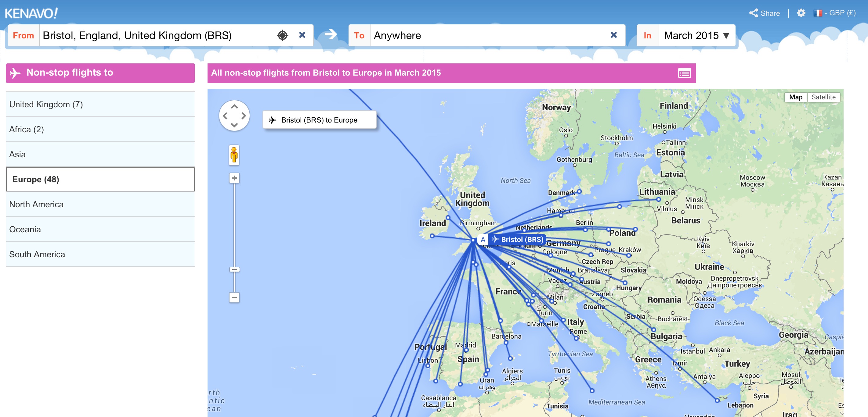Image resolution: width=868 pixels, height=417 pixels.
Task: Click the Anywhere destination input field
Action: [489, 35]
